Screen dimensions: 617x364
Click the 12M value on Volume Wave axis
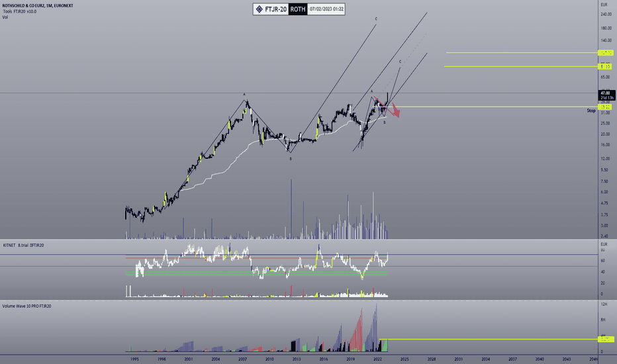pos(604,304)
